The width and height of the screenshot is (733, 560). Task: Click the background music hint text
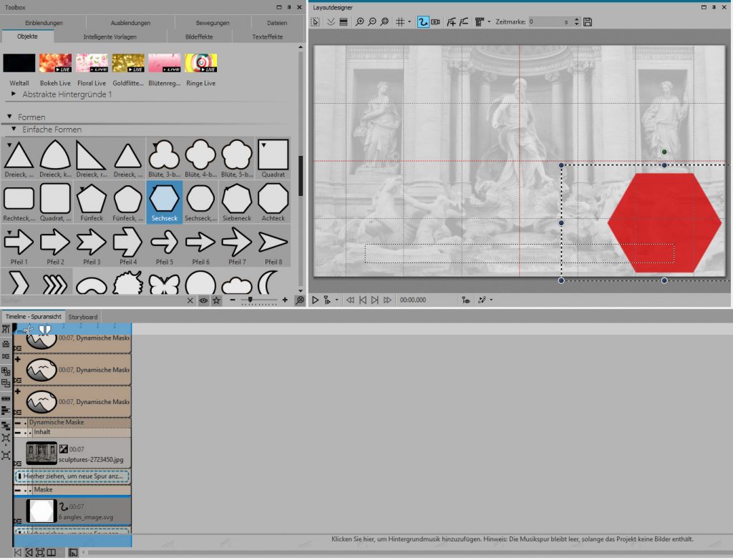click(x=511, y=539)
